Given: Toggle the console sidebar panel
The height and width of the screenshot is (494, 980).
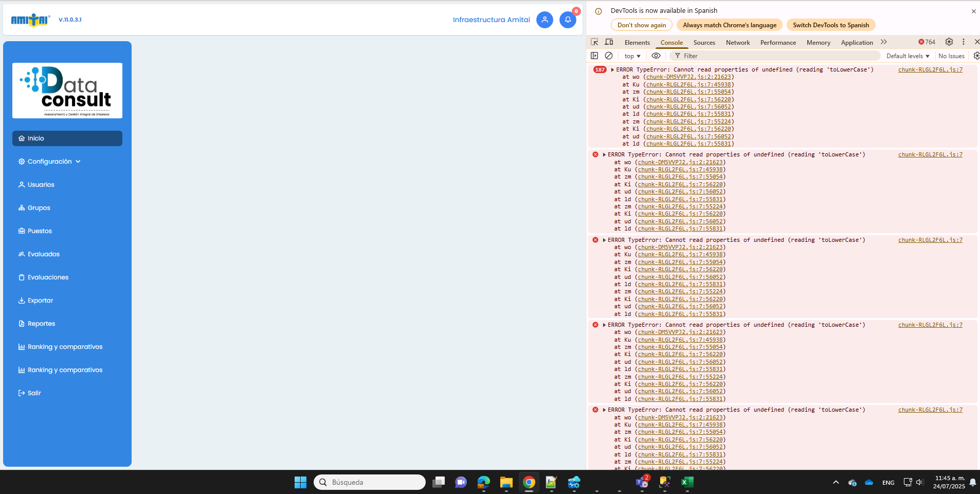Looking at the screenshot, I should pyautogui.click(x=594, y=56).
